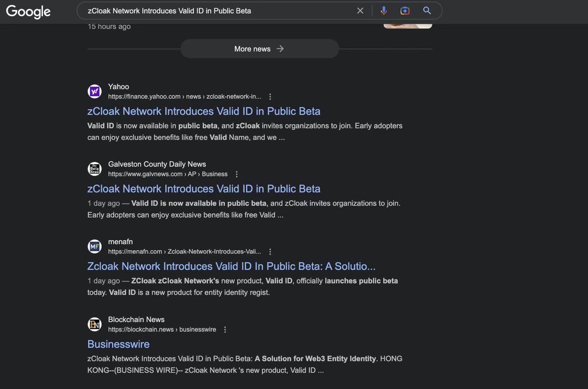Go to the Google logo homepage
Viewport: 588px width, 389px height.
(x=28, y=11)
